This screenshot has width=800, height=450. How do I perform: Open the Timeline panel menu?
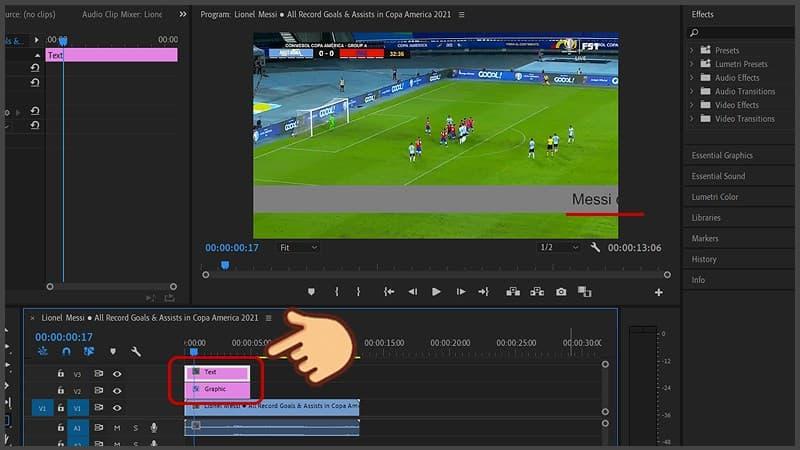(x=268, y=318)
